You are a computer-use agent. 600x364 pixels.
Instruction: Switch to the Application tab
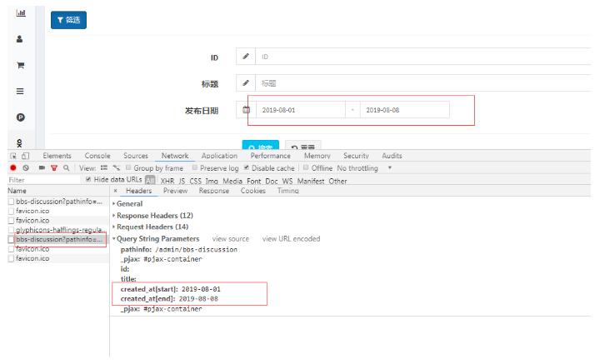point(219,156)
